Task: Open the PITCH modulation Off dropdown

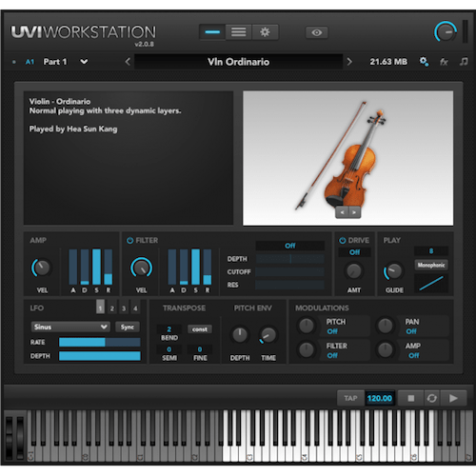Action: 332,331
